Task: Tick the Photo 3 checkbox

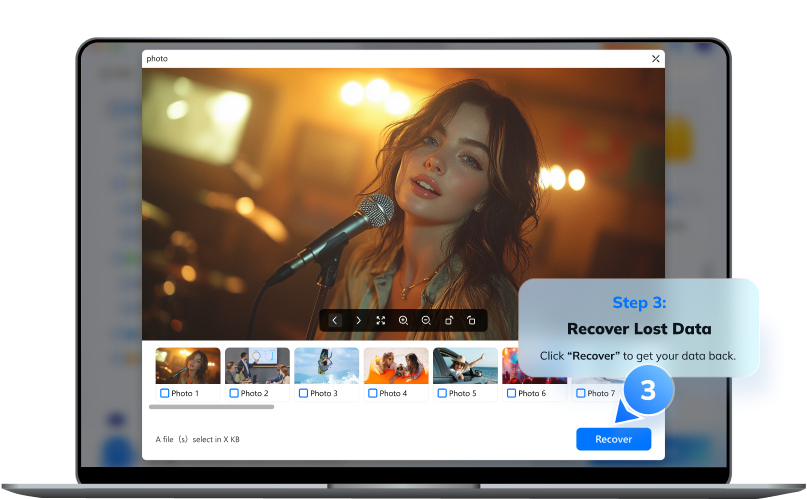Action: point(304,393)
